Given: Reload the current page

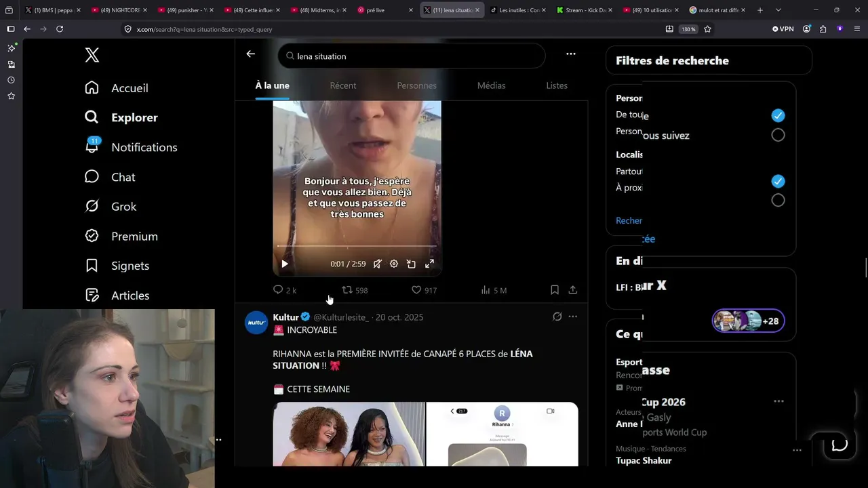Looking at the screenshot, I should tap(60, 29).
